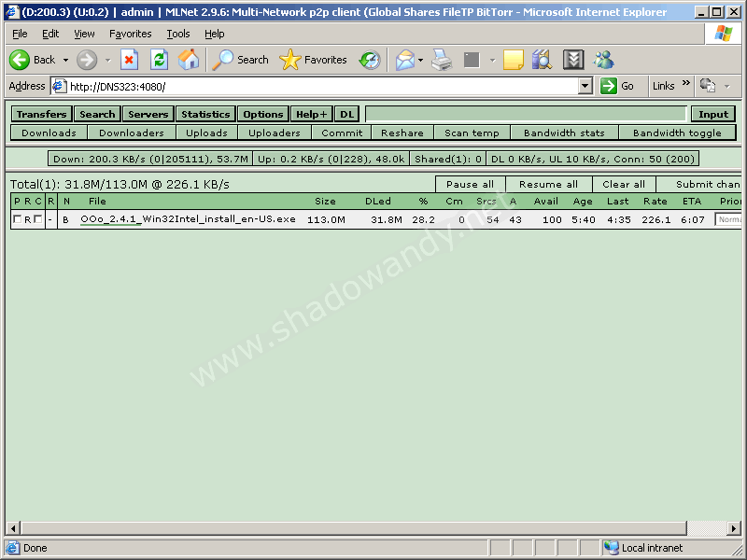The height and width of the screenshot is (560, 747).
Task: Click the Input button
Action: [x=713, y=114]
